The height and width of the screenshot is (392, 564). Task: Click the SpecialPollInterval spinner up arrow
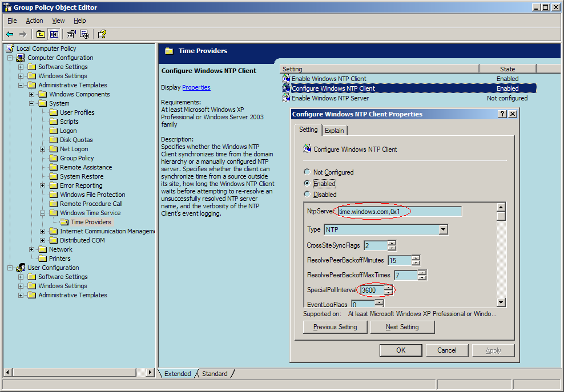[389, 288]
